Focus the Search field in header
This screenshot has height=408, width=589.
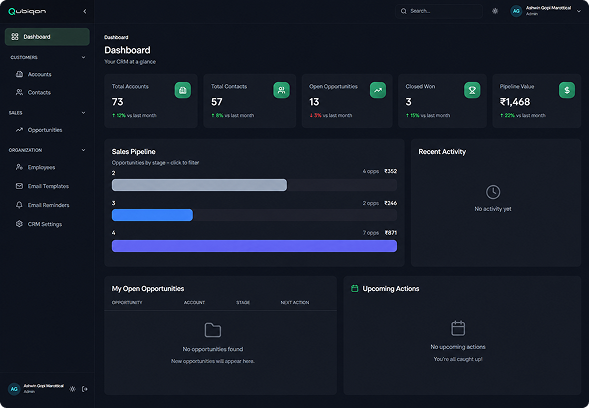tap(439, 11)
